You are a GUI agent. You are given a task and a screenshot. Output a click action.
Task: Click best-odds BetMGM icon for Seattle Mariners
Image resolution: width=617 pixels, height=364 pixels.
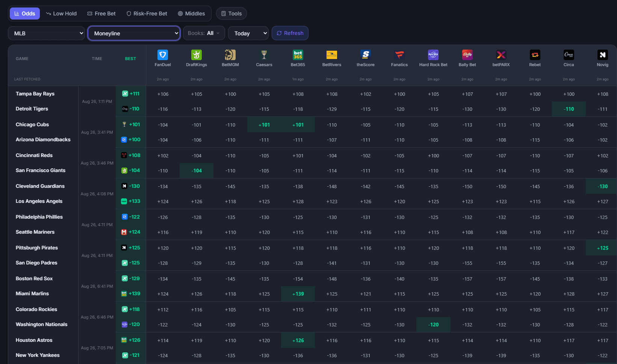coord(124,232)
